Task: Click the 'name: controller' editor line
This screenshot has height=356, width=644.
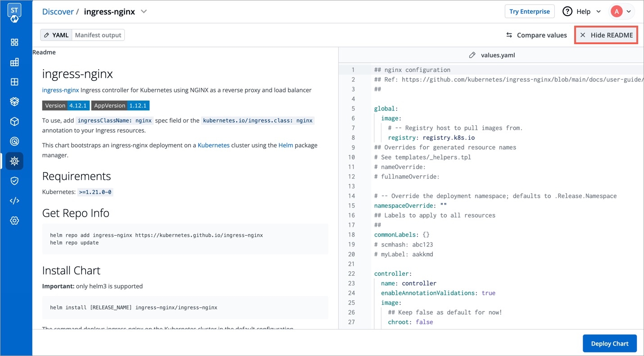Action: 408,283
